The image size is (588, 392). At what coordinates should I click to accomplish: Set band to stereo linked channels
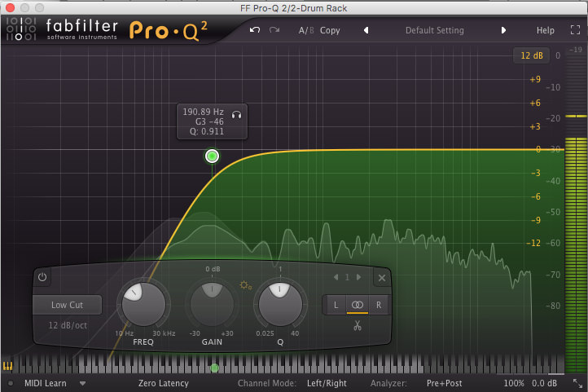tap(357, 305)
